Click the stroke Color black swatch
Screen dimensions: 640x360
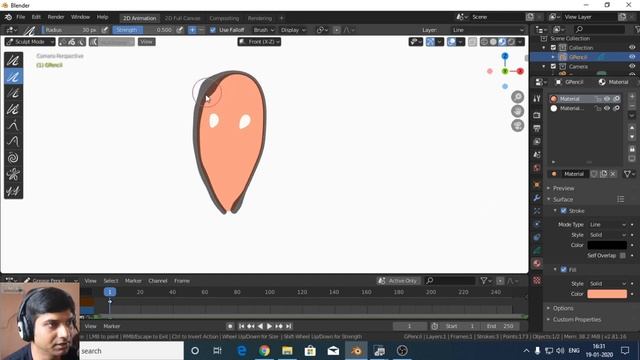point(607,245)
